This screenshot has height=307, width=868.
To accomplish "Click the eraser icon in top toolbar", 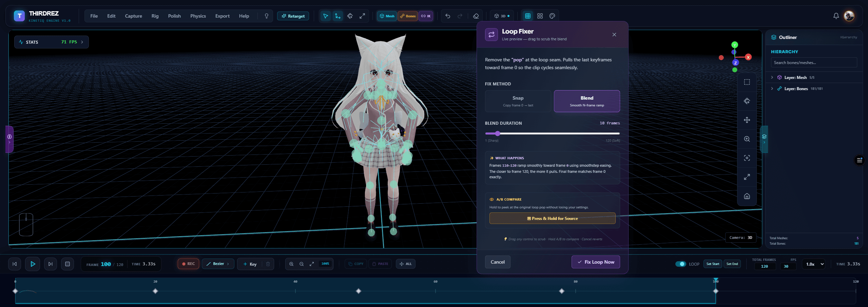I will (x=476, y=16).
